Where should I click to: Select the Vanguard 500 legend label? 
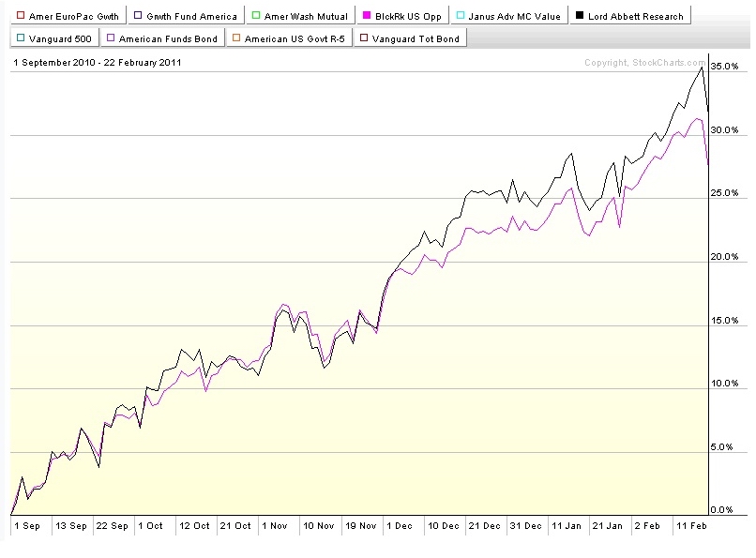60,39
